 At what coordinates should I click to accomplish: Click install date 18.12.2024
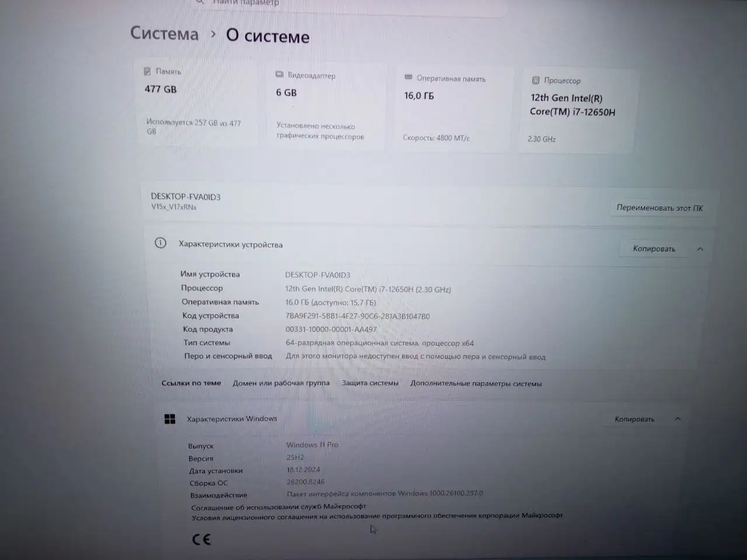tap(303, 470)
